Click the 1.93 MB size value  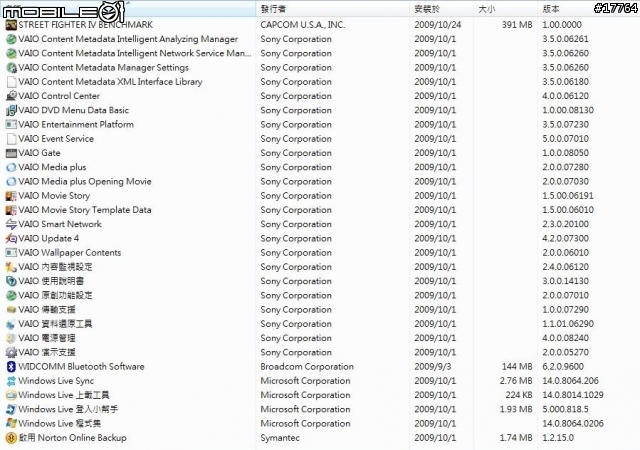(516, 409)
